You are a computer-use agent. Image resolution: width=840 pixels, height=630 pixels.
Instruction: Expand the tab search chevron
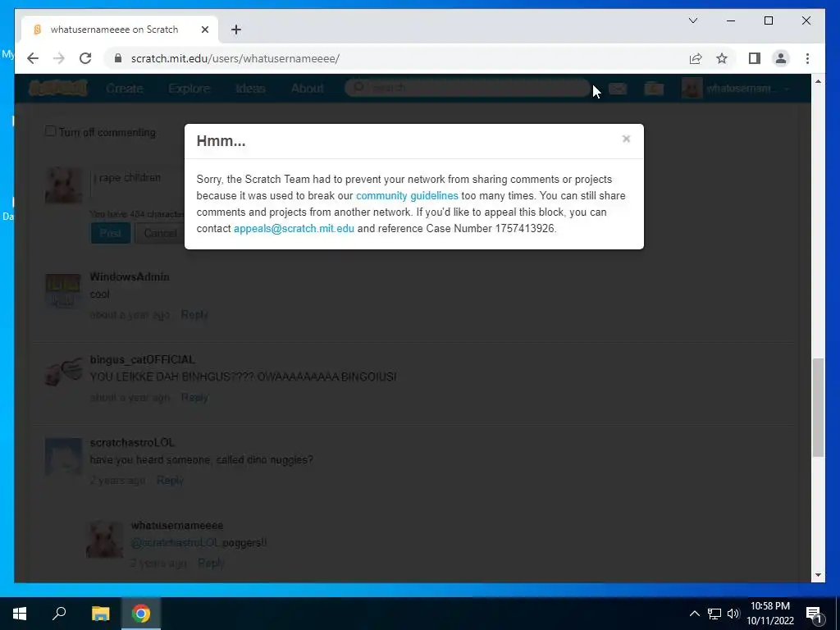pyautogui.click(x=692, y=21)
